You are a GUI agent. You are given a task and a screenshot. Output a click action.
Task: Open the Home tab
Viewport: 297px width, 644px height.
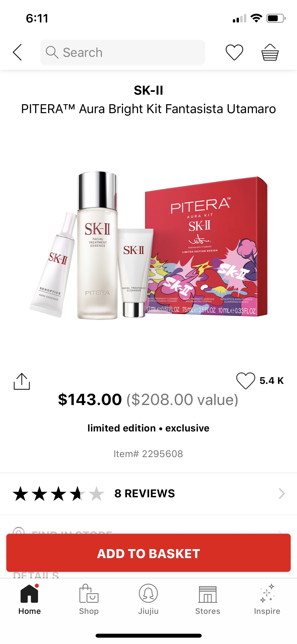30,600
